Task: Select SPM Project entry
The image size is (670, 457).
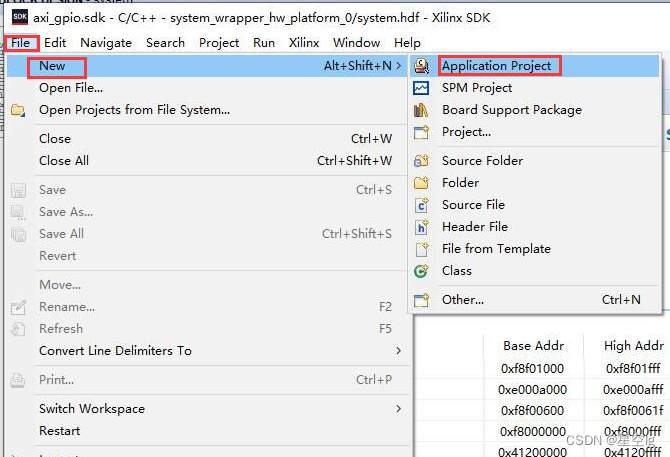Action: click(x=534, y=88)
